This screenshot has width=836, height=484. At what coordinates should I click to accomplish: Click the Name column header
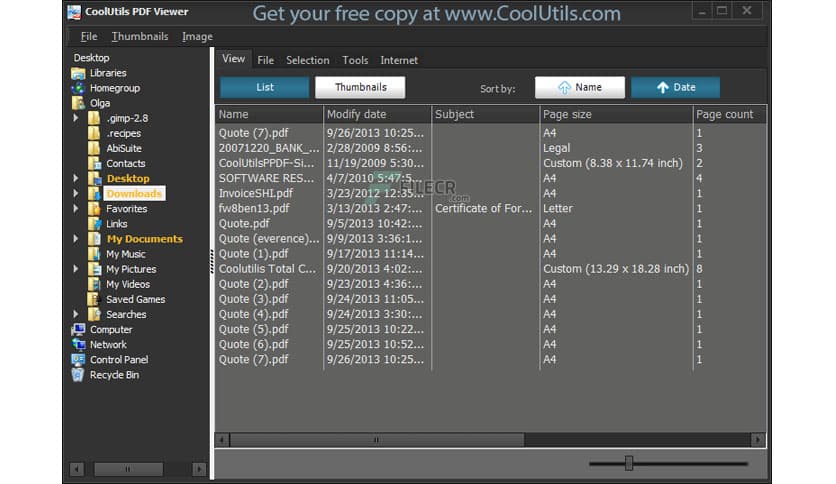pyautogui.click(x=269, y=114)
